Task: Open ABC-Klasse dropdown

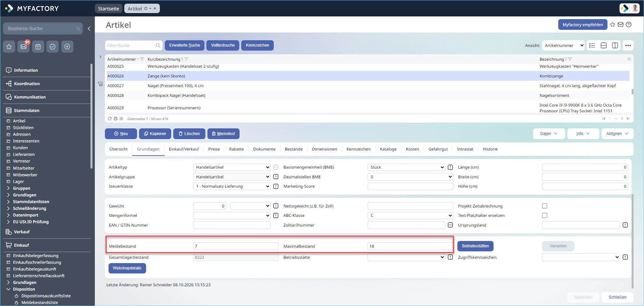Action: pyautogui.click(x=410, y=216)
